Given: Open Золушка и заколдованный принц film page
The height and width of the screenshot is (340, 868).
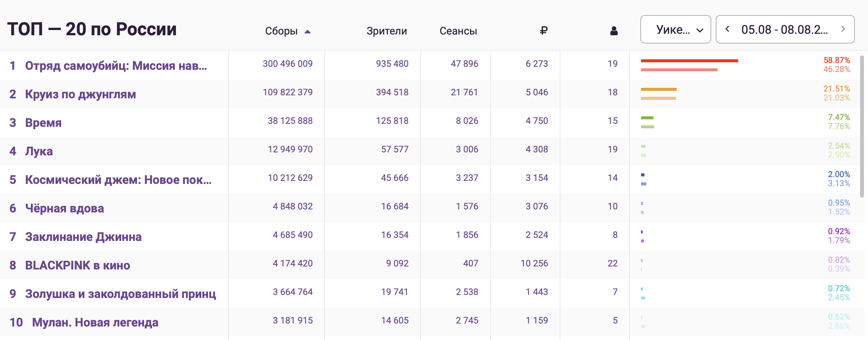Looking at the screenshot, I should [120, 294].
